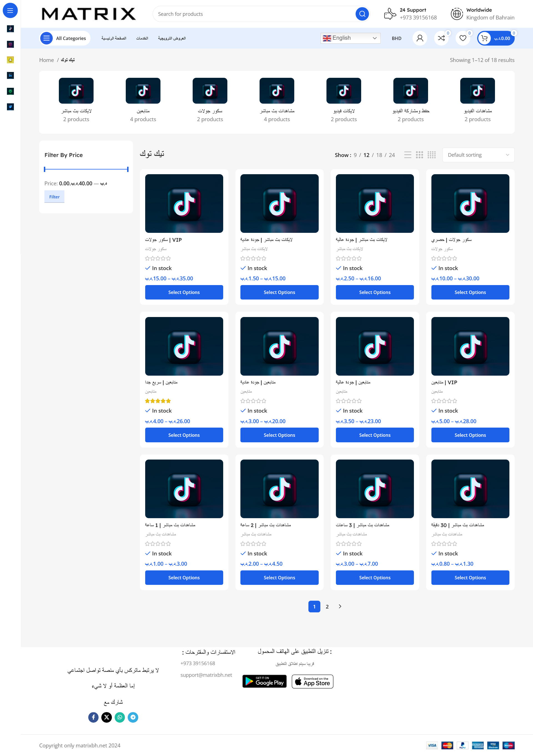Open the Snapchat category in the sidebar
Image resolution: width=533 pixels, height=756 pixels.
click(10, 60)
